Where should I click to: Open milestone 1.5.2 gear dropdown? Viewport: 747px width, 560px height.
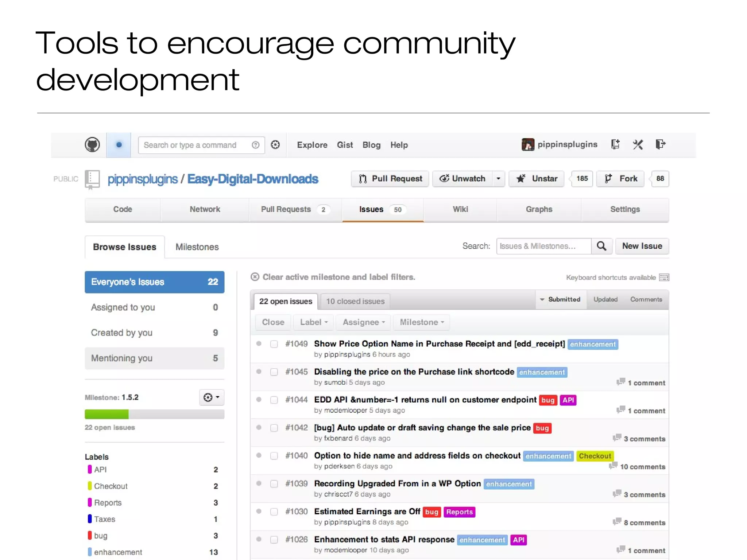[x=212, y=397]
